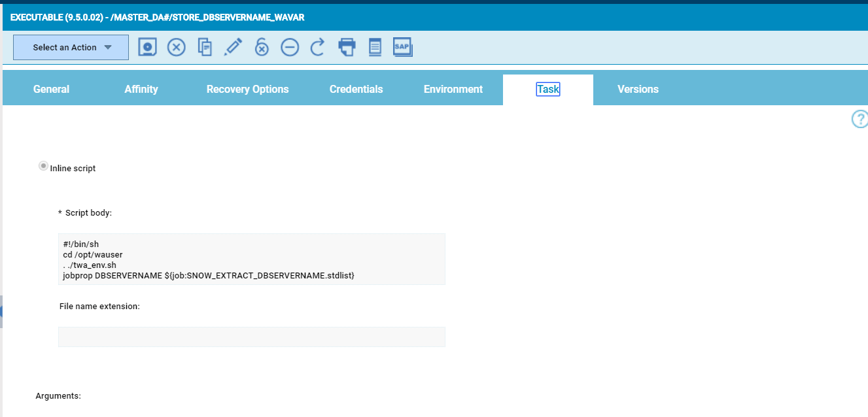This screenshot has width=868, height=417.
Task: Open the Versions tab
Action: click(x=638, y=89)
